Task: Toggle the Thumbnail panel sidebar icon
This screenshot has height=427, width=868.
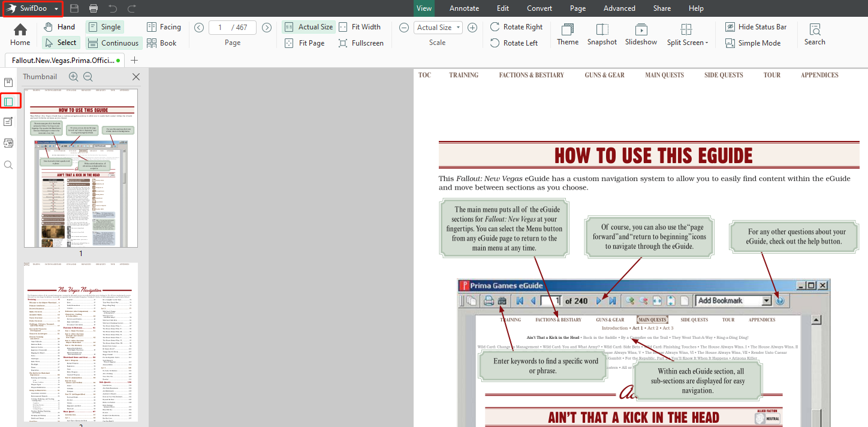Action: [x=8, y=101]
